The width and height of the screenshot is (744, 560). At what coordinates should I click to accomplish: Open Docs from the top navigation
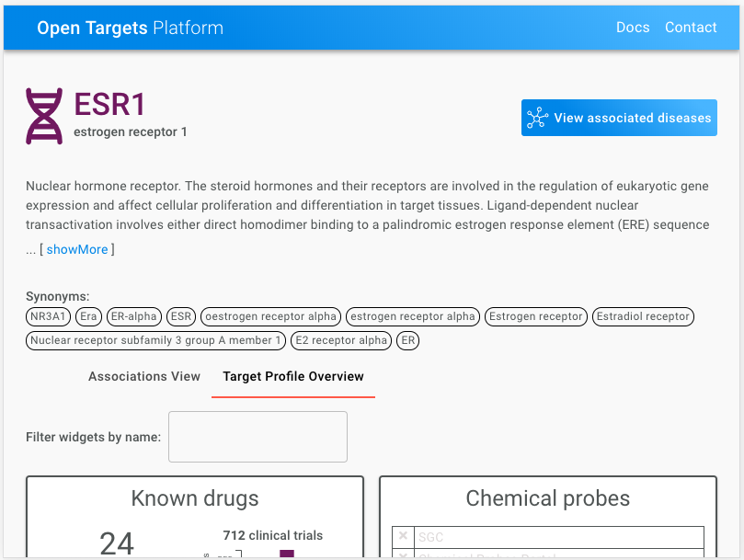[x=633, y=28]
